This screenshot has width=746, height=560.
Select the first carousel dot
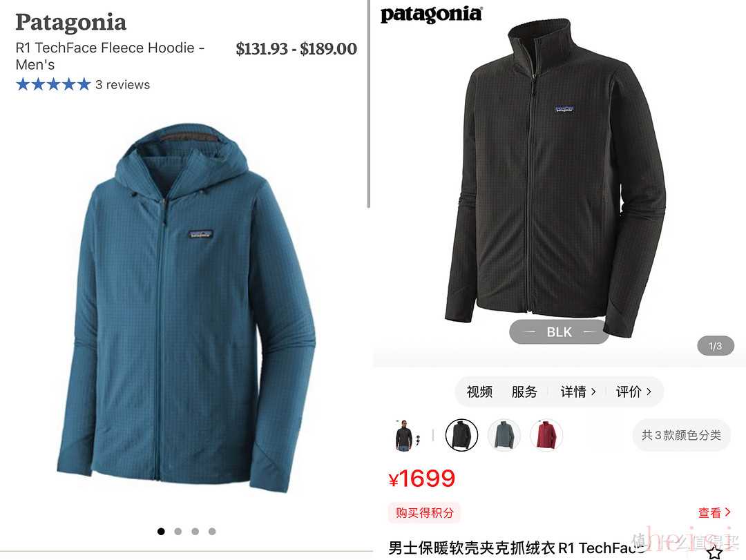(x=161, y=532)
